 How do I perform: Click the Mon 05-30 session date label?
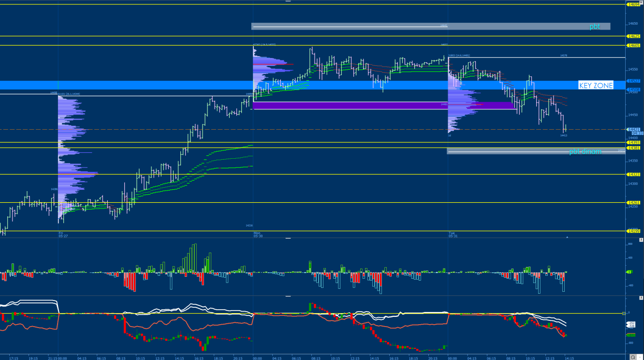(258, 234)
